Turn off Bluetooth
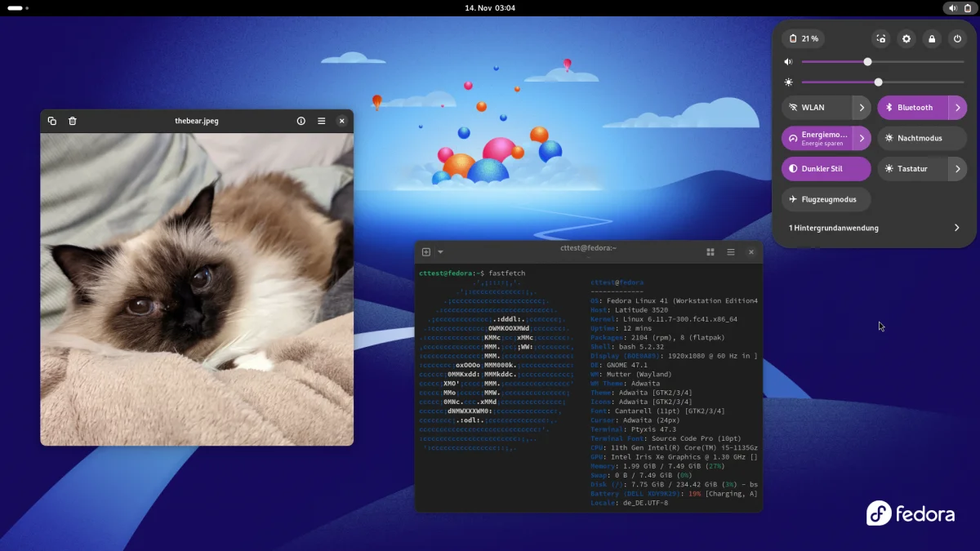Image resolution: width=980 pixels, height=551 pixels. click(912, 108)
